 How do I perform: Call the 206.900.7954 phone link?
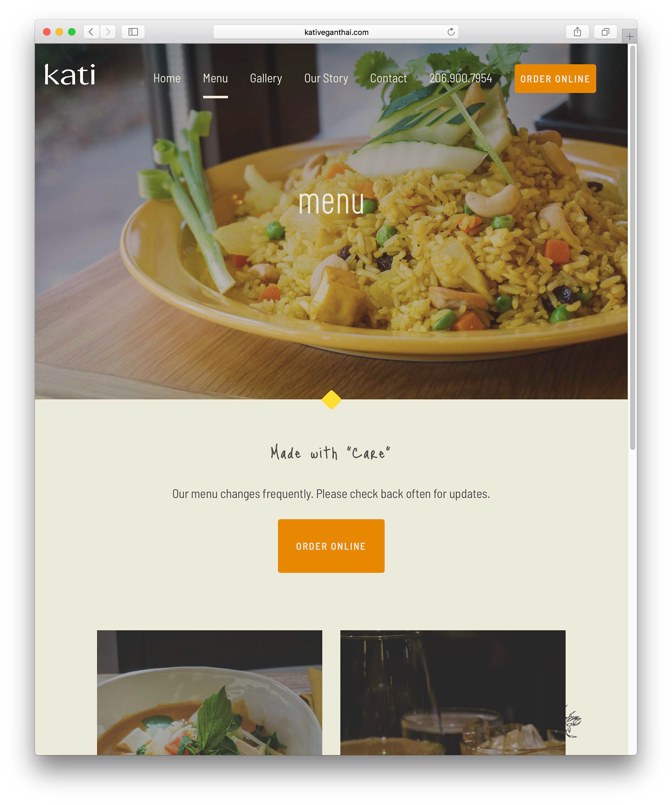[x=460, y=78]
